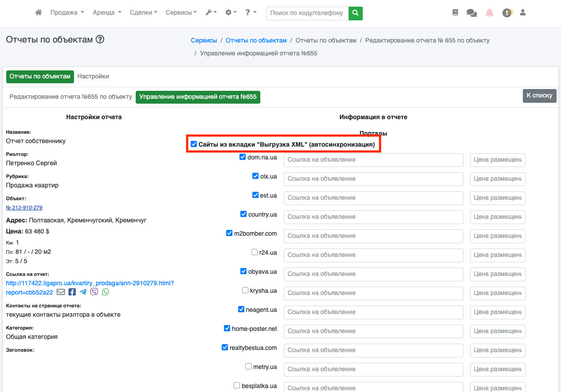Expand the Аренда dropdown menu

pyautogui.click(x=107, y=13)
